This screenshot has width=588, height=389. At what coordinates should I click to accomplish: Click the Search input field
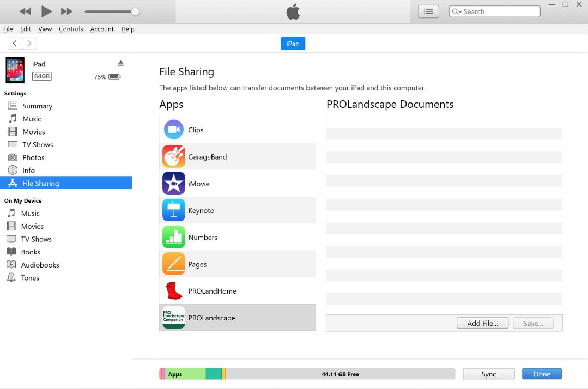pos(494,11)
